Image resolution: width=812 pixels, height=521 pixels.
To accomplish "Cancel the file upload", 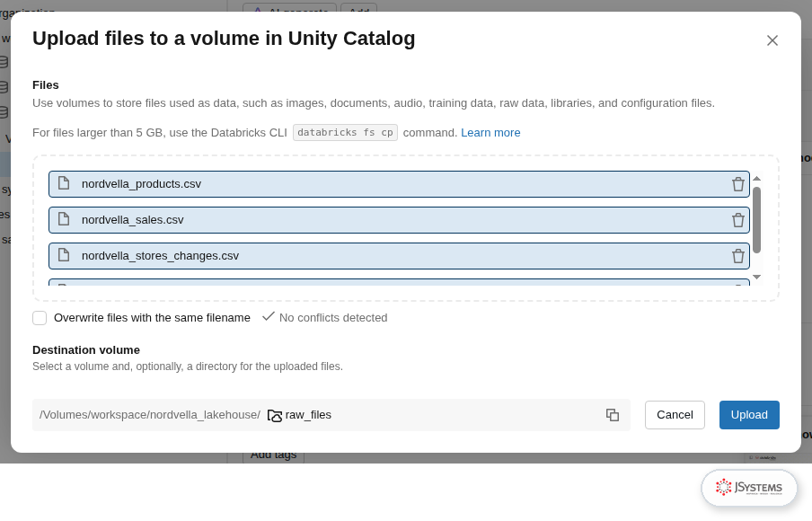I will pyautogui.click(x=675, y=415).
